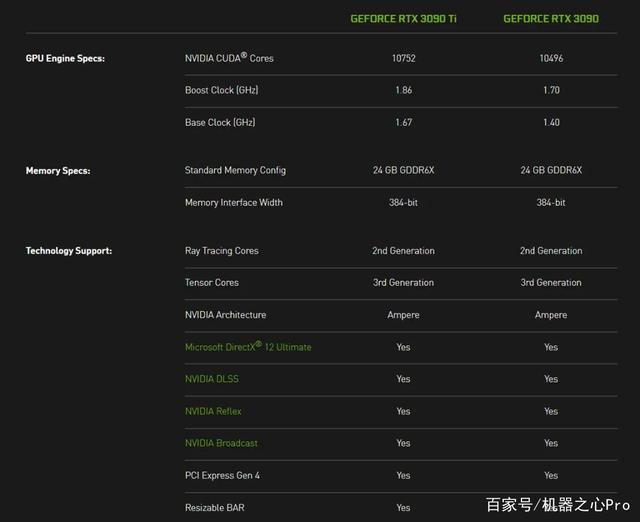Click the RTX 3090 384-bit value
This screenshot has width=640, height=522.
pos(551,202)
